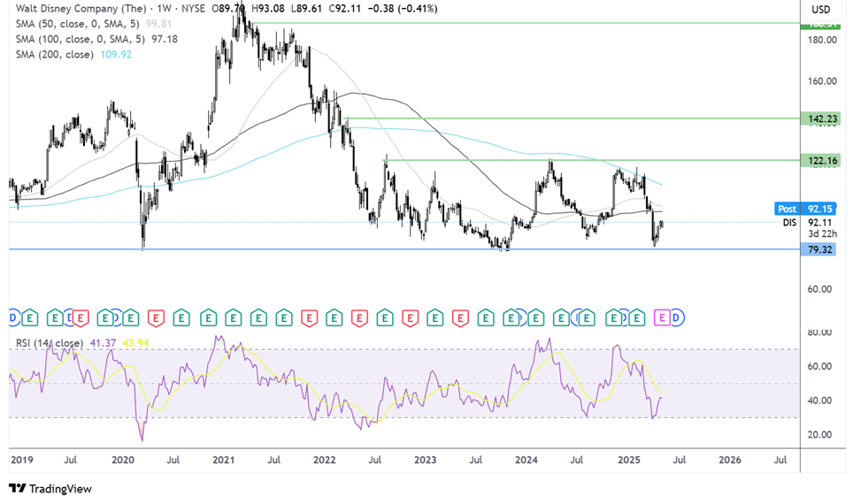Image resolution: width=861 pixels, height=504 pixels.
Task: Click the 40.00 RSI axis label
Action: tap(819, 401)
